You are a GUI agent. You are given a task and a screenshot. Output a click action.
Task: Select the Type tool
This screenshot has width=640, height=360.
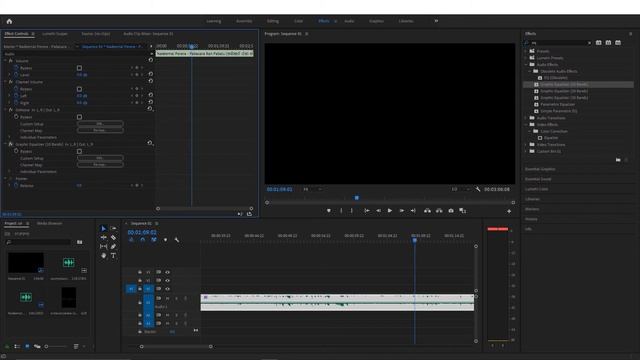[113, 256]
